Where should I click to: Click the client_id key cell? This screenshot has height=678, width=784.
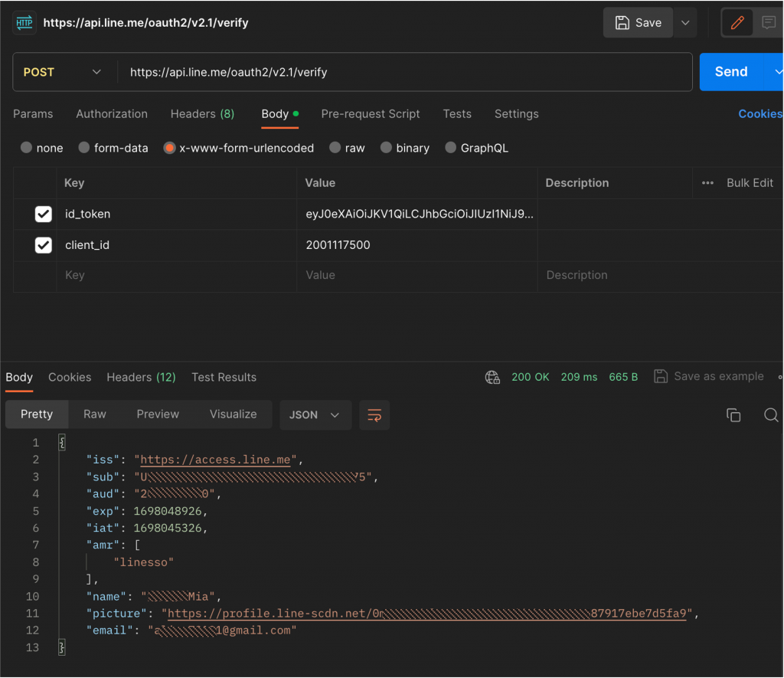177,245
